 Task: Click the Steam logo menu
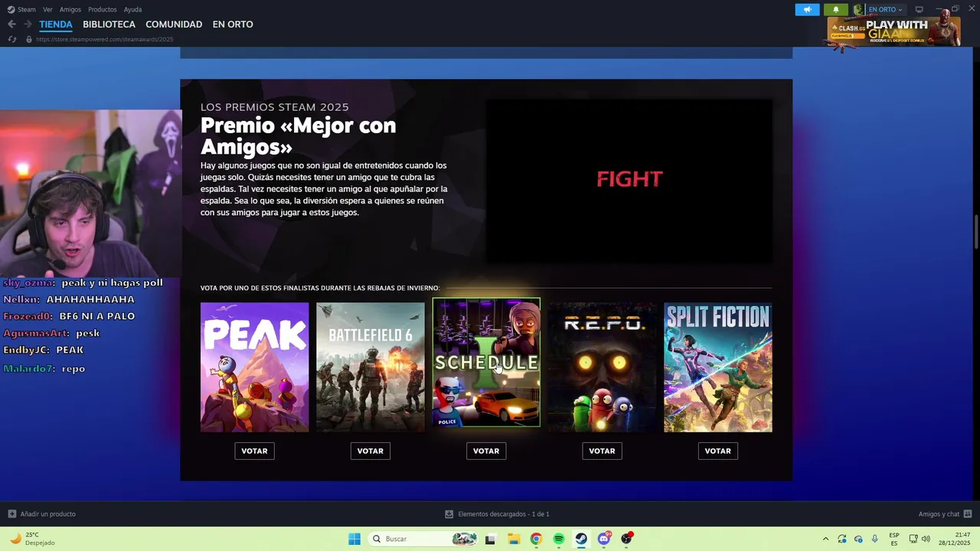coord(11,9)
